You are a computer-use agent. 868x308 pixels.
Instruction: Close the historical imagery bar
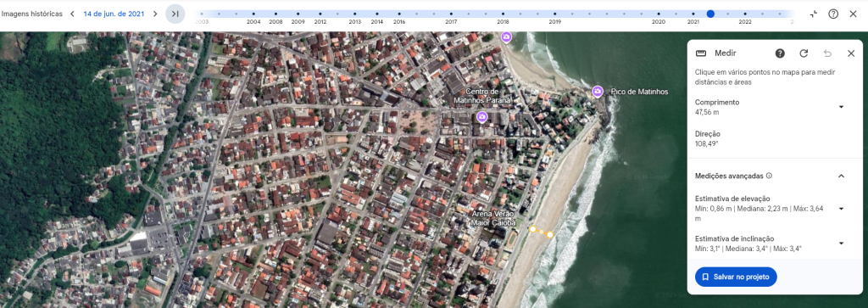[853, 14]
